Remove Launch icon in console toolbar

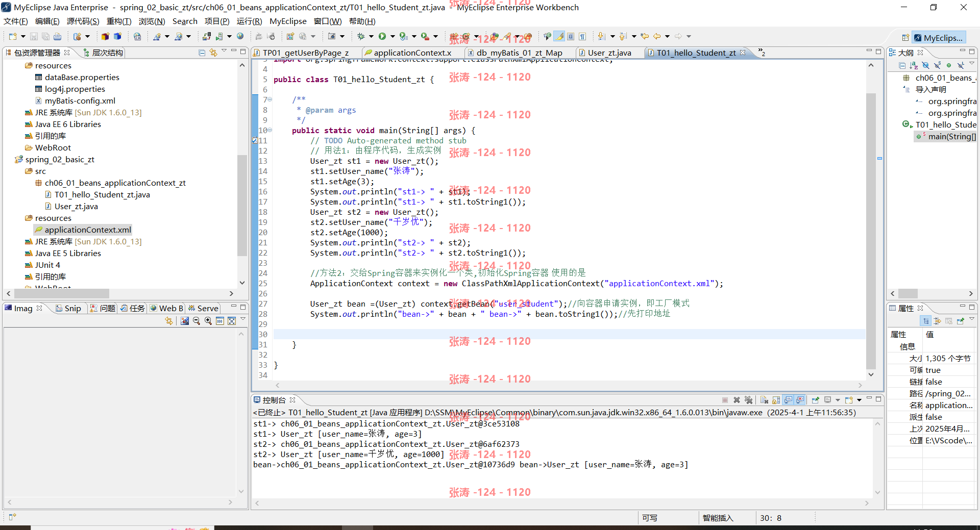coord(737,400)
